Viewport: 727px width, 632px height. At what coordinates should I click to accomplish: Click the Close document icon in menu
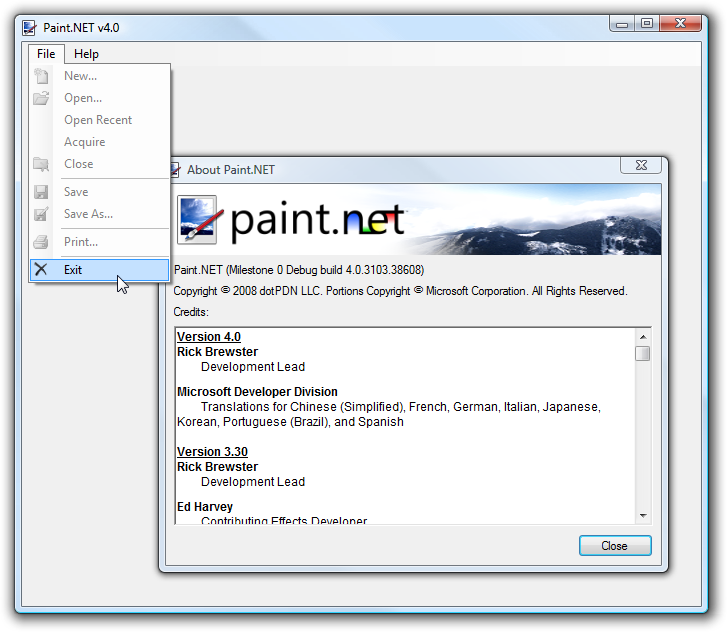click(41, 164)
